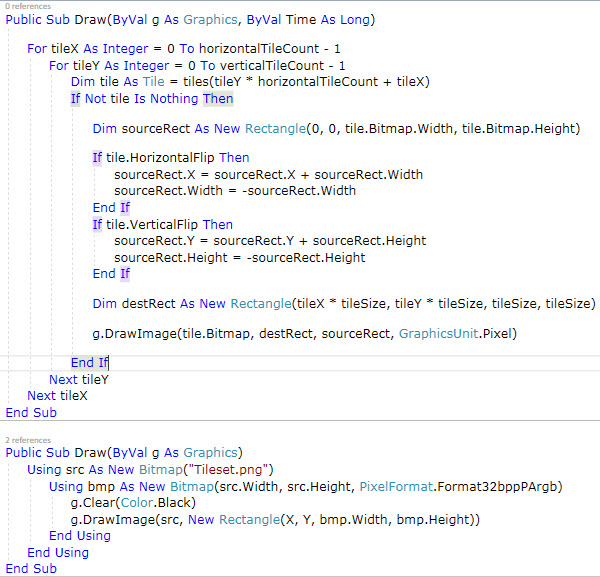Viewport: 600px width, 577px height.
Task: Click 'End Using' directly below g.DrawImage(src
Action: [80, 536]
